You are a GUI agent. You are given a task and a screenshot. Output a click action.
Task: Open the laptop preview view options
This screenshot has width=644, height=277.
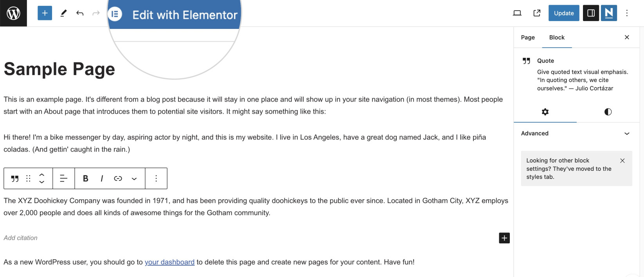517,13
